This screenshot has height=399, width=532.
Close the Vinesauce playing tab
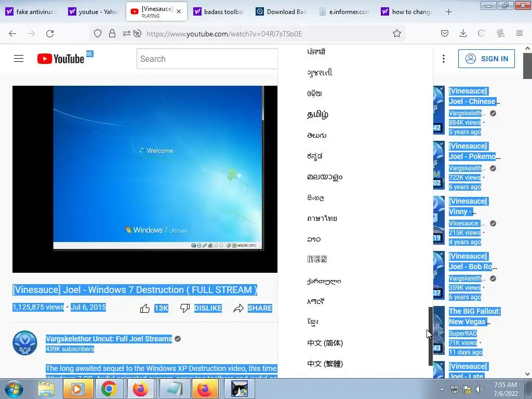[179, 11]
